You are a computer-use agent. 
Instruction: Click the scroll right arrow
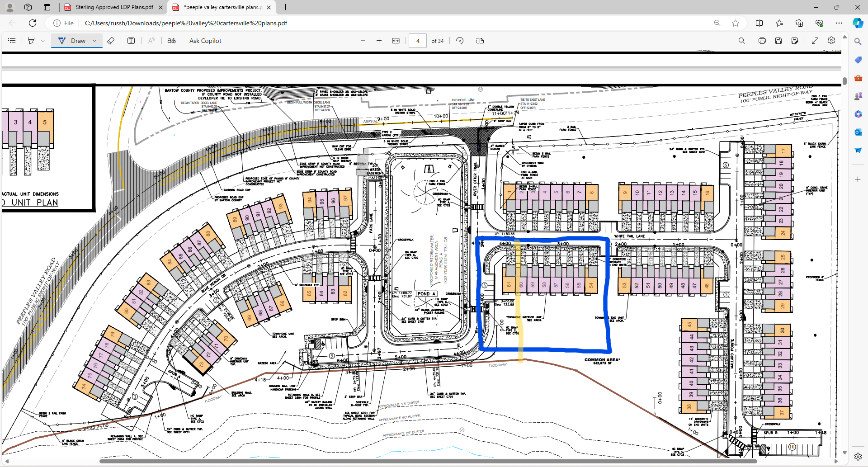836,461
